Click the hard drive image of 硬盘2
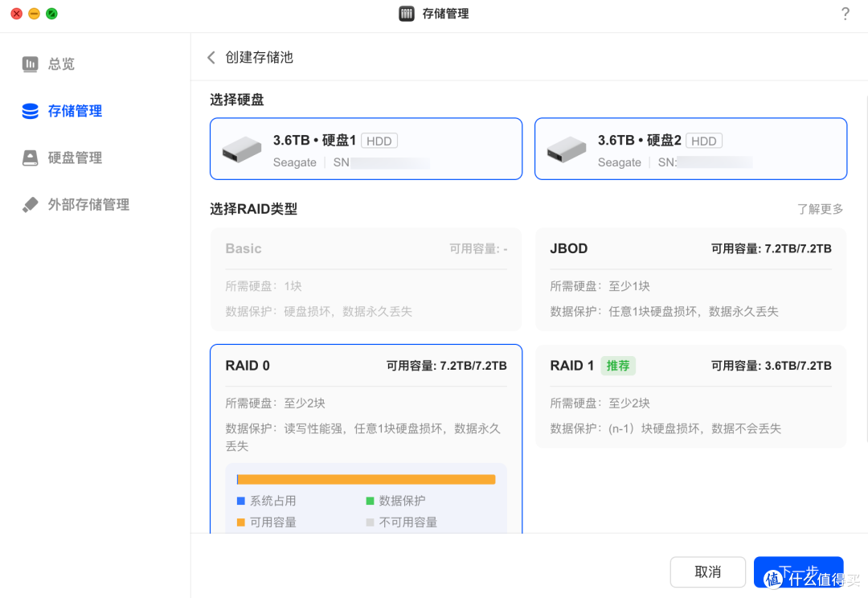The image size is (868, 598). pyautogui.click(x=566, y=149)
